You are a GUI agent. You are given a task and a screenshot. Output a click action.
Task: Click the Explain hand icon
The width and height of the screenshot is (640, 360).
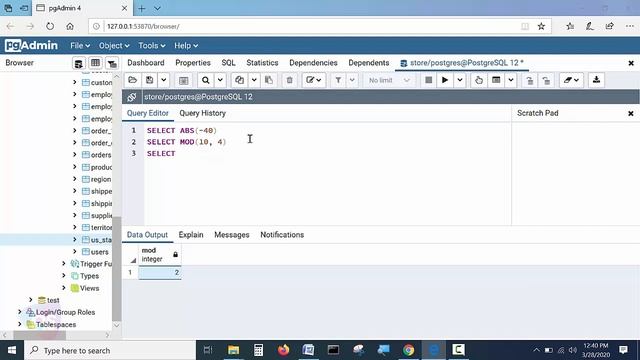(x=479, y=80)
